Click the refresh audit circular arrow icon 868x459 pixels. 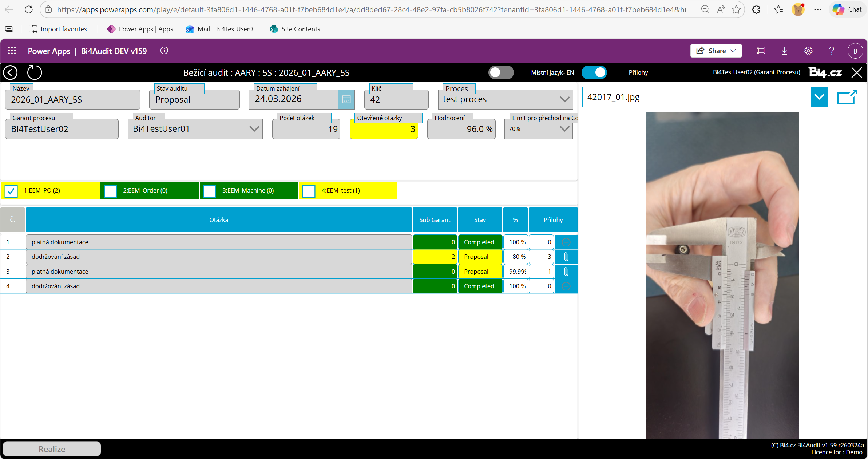tap(35, 72)
